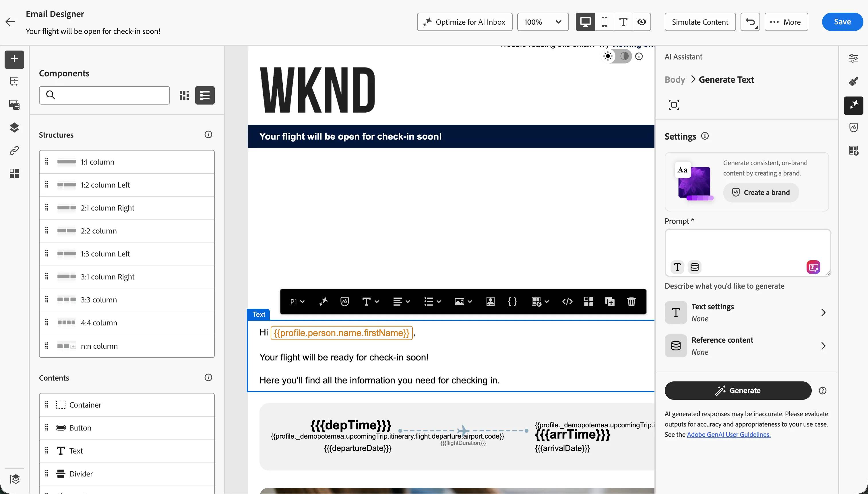Open the list style dropdown
This screenshot has width=868, height=494.
point(432,302)
